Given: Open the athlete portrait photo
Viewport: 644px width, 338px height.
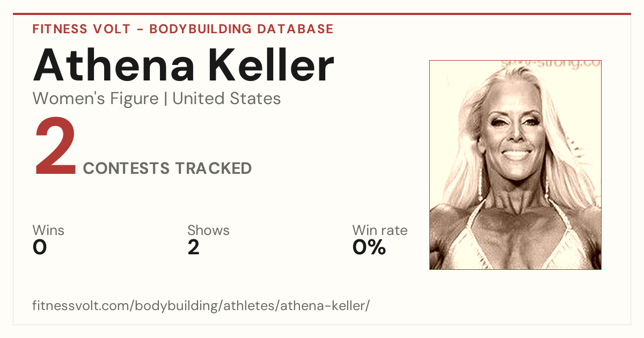Looking at the screenshot, I should (515, 165).
